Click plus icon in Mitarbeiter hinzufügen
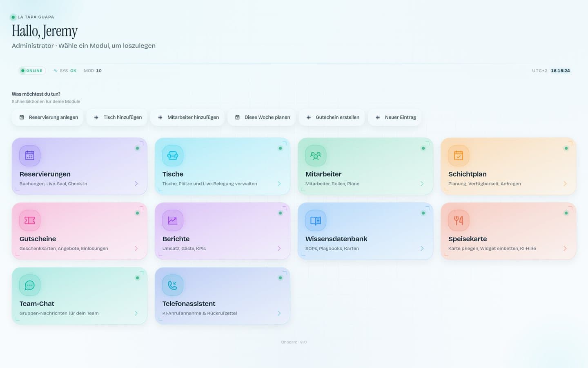This screenshot has height=368, width=588. 160,117
